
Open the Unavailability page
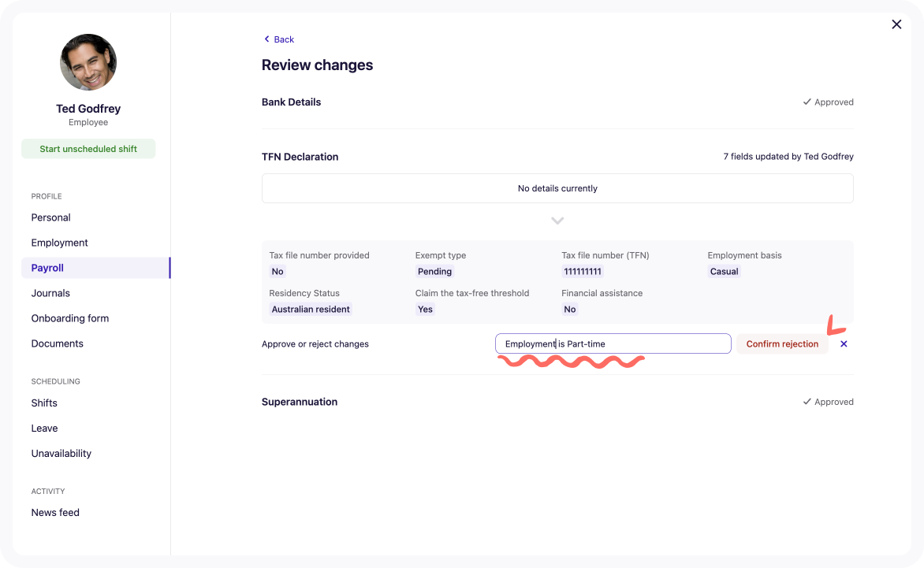tap(61, 454)
